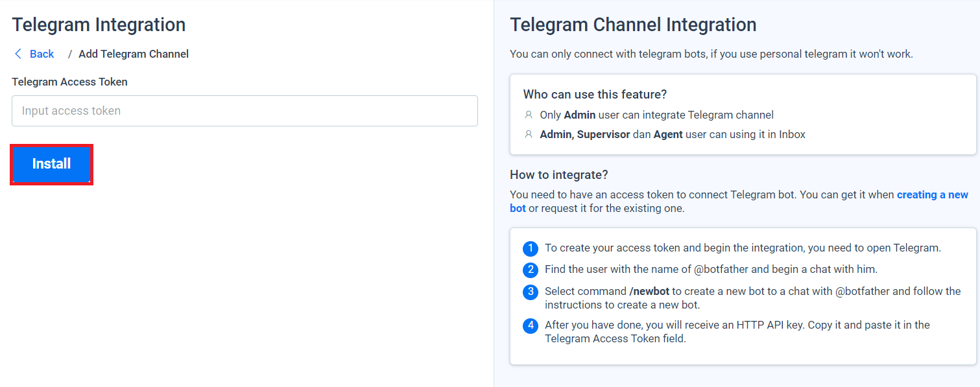Click the person icon beside Admin user line
The image size is (980, 387).
coord(529,115)
